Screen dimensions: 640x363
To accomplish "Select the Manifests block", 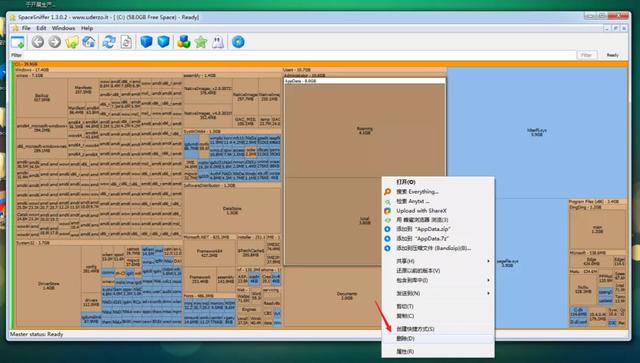I will tap(83, 90).
